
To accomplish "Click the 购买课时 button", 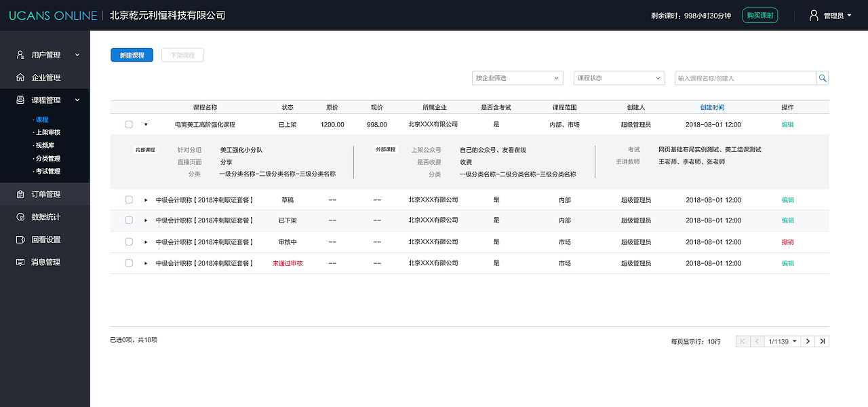I will (759, 15).
